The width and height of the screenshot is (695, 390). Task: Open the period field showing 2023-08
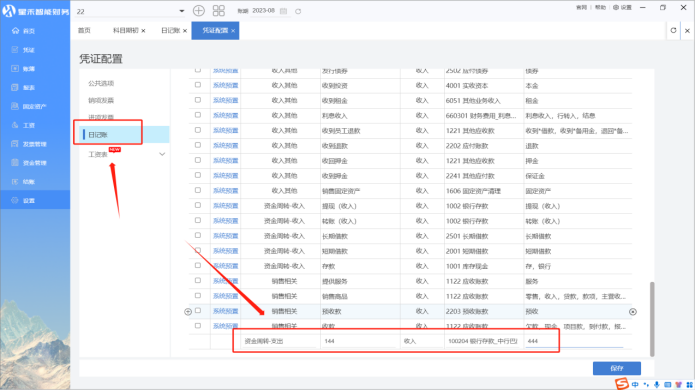[x=263, y=11]
